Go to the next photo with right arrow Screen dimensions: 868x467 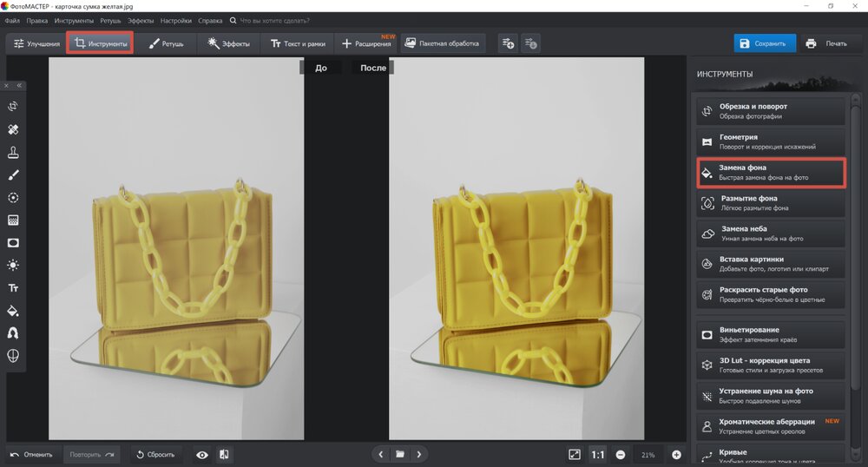click(419, 454)
